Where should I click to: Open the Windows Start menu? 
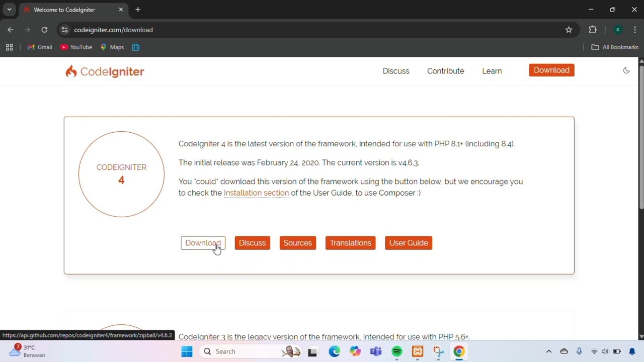point(187,351)
